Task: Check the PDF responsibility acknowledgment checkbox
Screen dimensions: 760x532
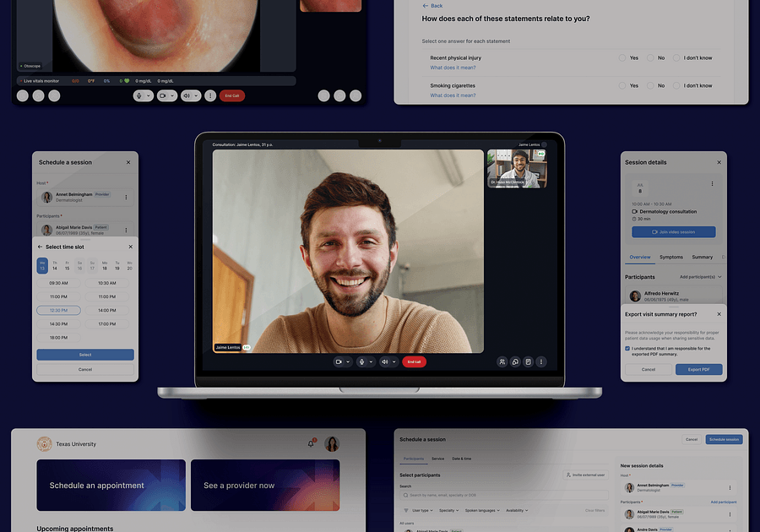Action: click(x=627, y=348)
